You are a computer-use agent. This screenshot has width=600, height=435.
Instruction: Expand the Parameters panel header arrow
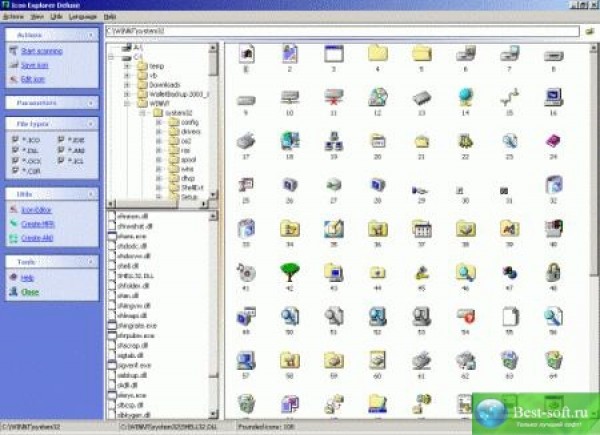(x=91, y=103)
